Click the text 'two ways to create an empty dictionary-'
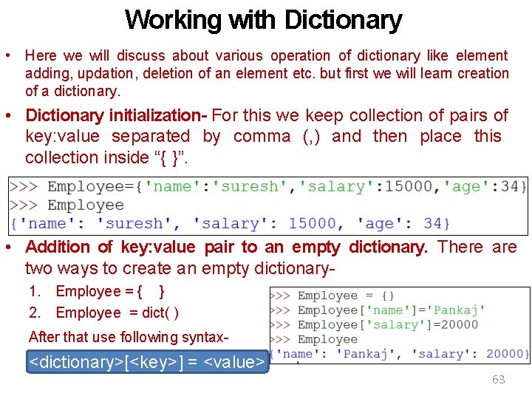 [180, 268]
